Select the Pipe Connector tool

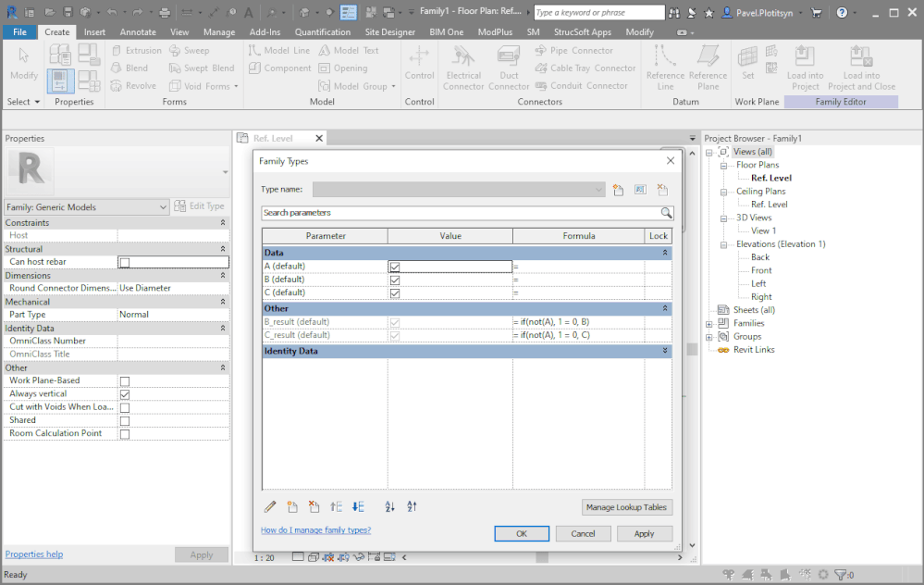574,51
